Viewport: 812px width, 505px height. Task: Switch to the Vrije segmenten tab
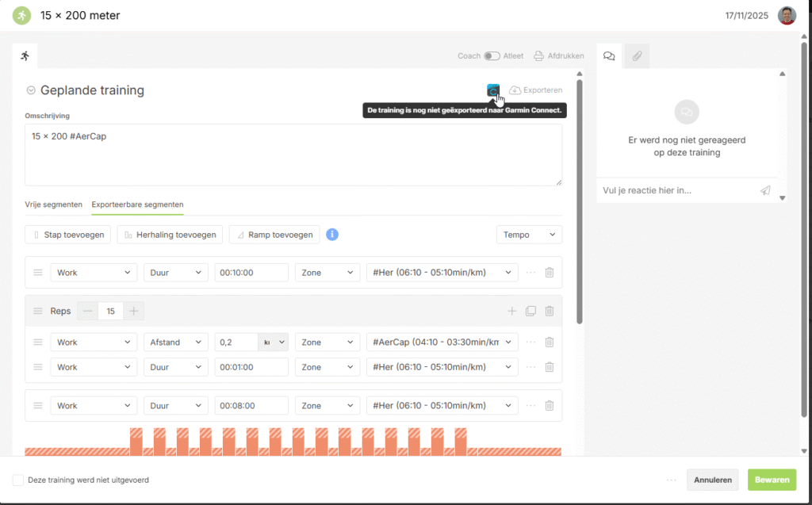(53, 205)
